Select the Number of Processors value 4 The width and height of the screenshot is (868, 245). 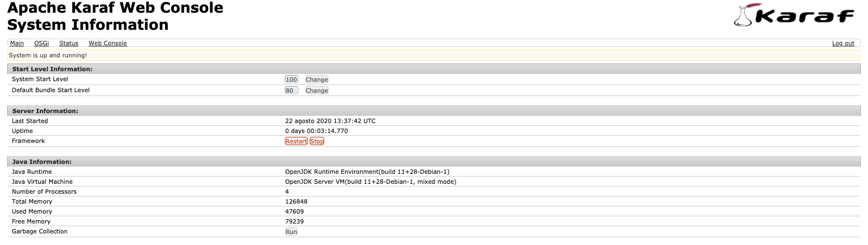287,191
